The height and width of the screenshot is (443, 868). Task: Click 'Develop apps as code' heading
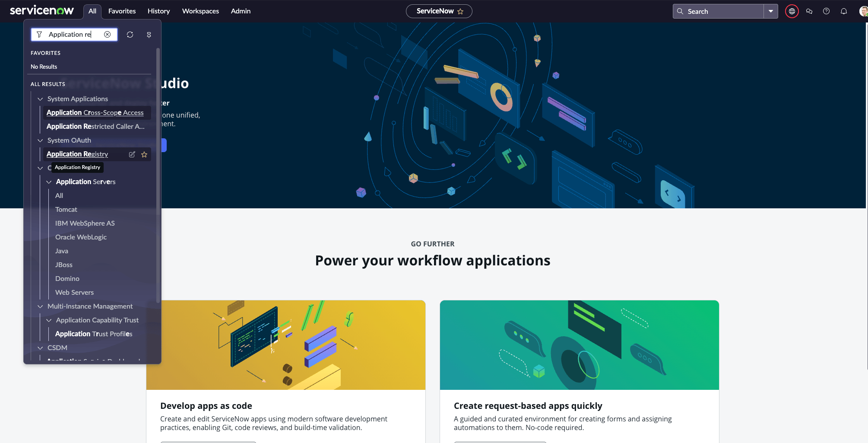point(206,406)
